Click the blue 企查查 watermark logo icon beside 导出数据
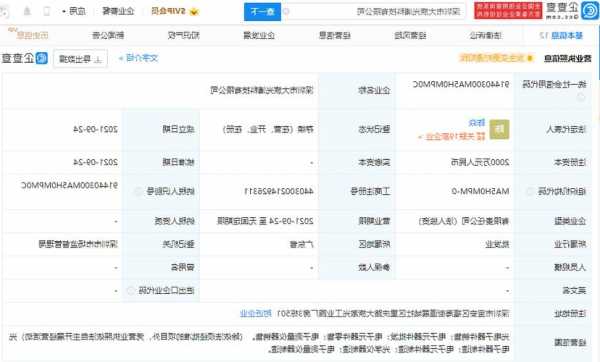 tap(42, 58)
